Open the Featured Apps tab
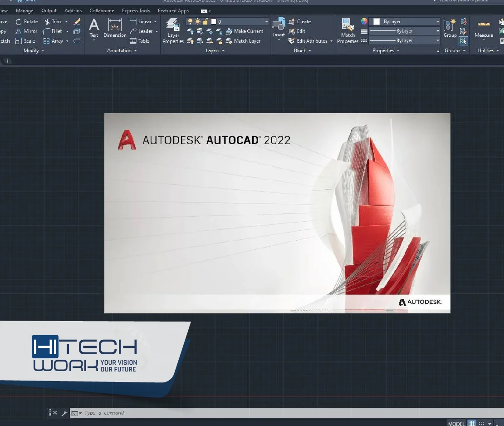Image resolution: width=504 pixels, height=426 pixels. (173, 10)
